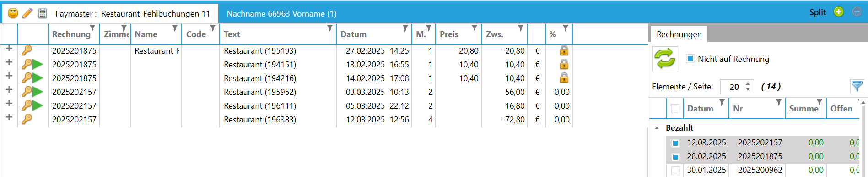This screenshot has width=868, height=177.
Task: Collapse the Bezahlt group
Action: click(x=657, y=128)
